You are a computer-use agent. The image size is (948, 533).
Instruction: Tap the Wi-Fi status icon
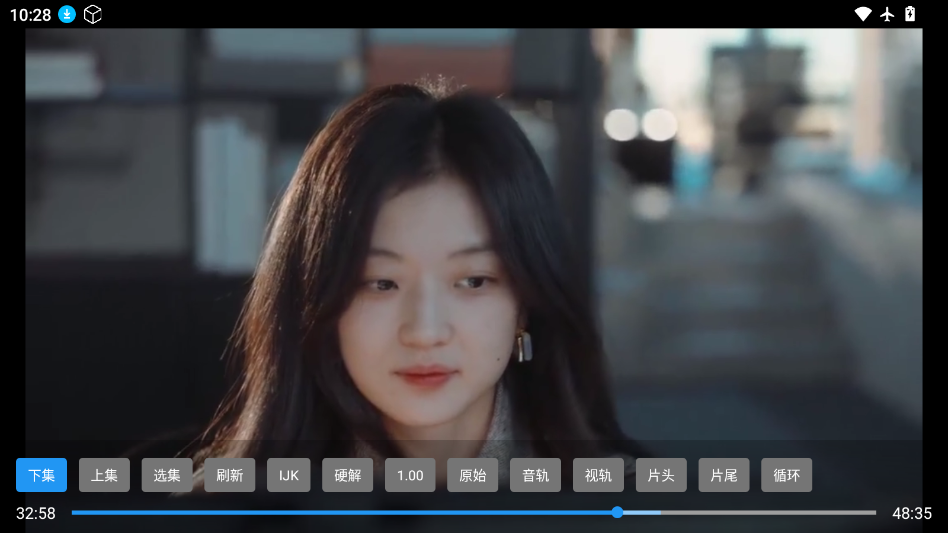click(x=863, y=14)
